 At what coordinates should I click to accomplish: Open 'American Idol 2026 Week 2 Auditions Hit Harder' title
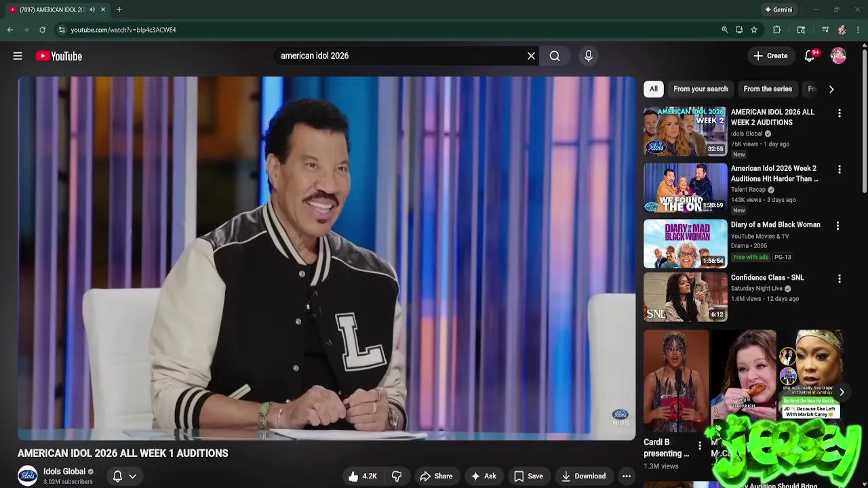[x=774, y=174]
